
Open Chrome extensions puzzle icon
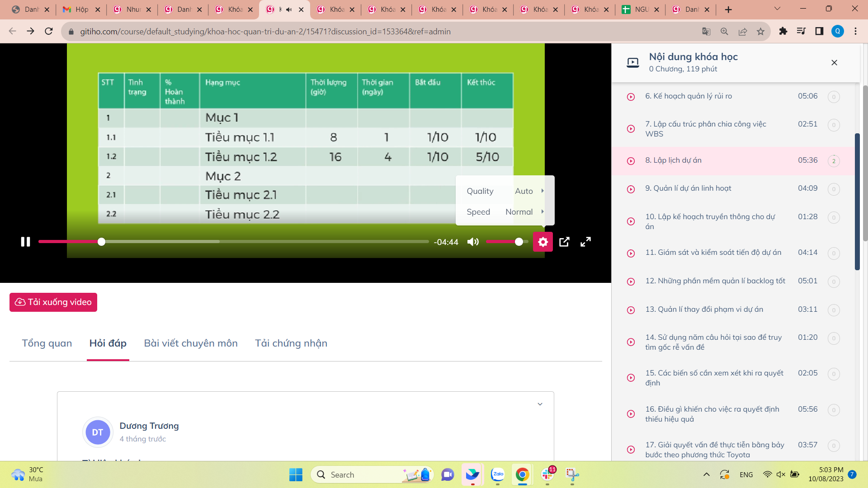783,31
